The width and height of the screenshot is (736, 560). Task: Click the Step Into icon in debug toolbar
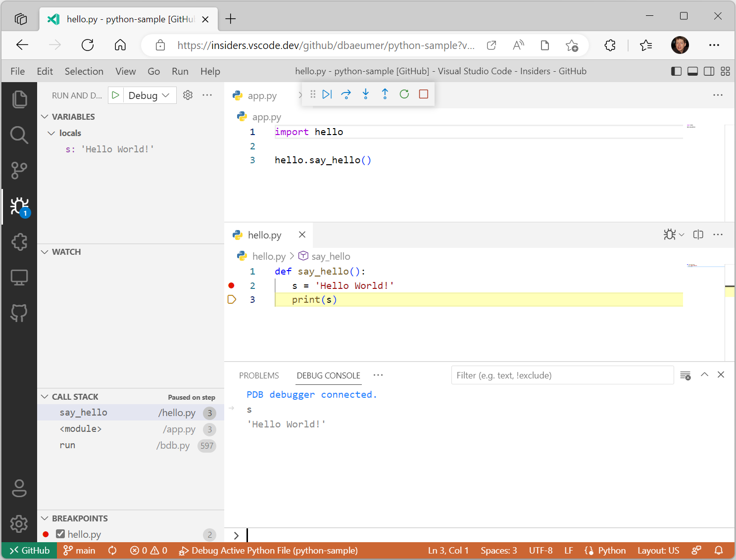click(x=365, y=94)
